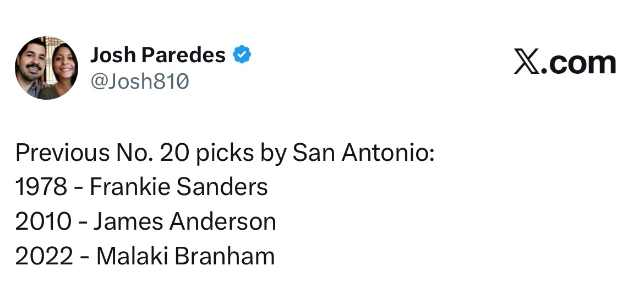
Task: Click the dash after 2022
Action: coord(84,258)
